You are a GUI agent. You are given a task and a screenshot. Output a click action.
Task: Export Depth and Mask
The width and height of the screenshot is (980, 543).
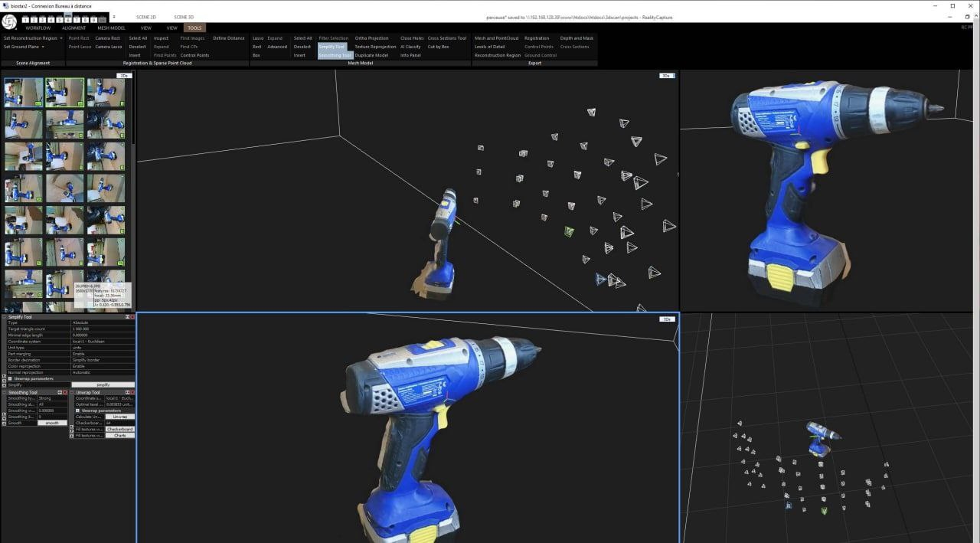pyautogui.click(x=577, y=38)
